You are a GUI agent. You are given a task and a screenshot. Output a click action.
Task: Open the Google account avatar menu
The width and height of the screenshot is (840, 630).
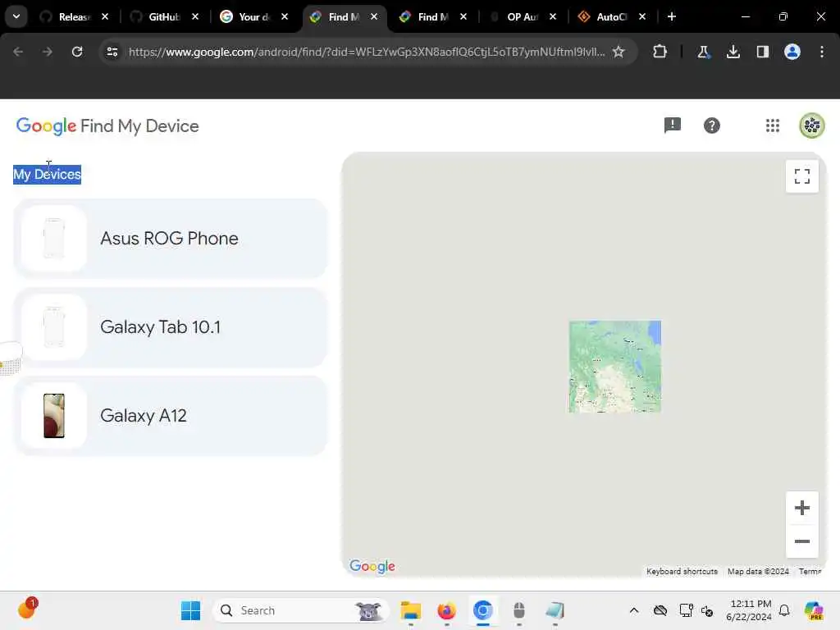pyautogui.click(x=811, y=126)
